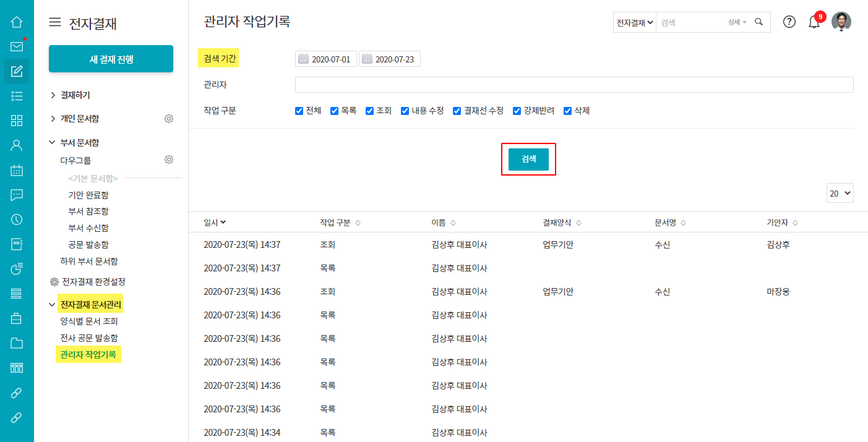Open 양식별 문서 조회 menu item
Viewport: 868px width, 442px height.
88,321
